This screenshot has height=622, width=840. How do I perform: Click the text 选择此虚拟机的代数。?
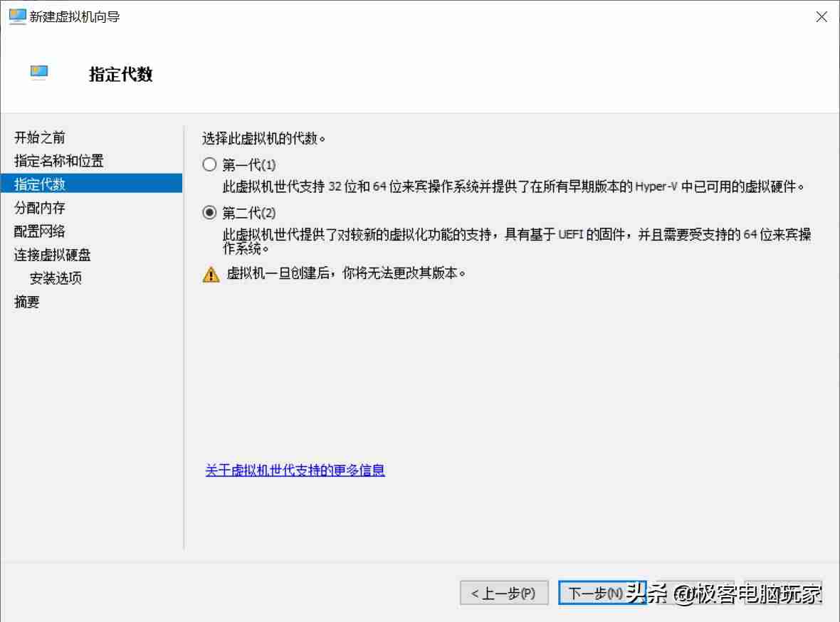coord(264,139)
